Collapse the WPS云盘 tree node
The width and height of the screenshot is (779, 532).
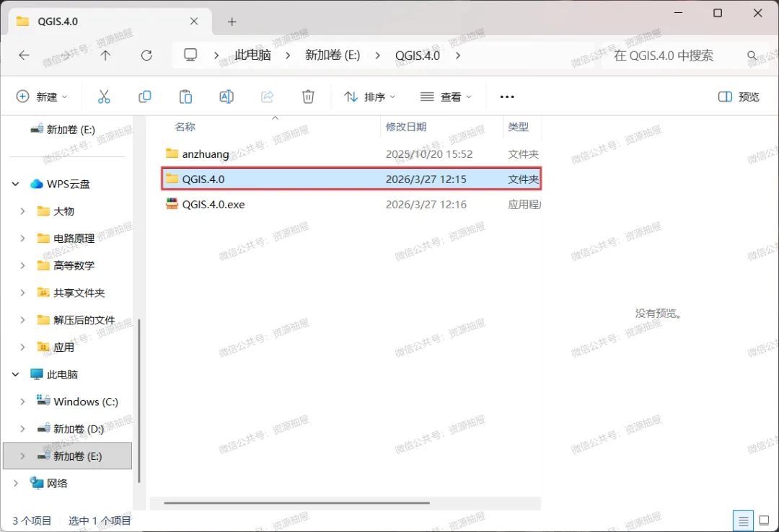(x=15, y=184)
